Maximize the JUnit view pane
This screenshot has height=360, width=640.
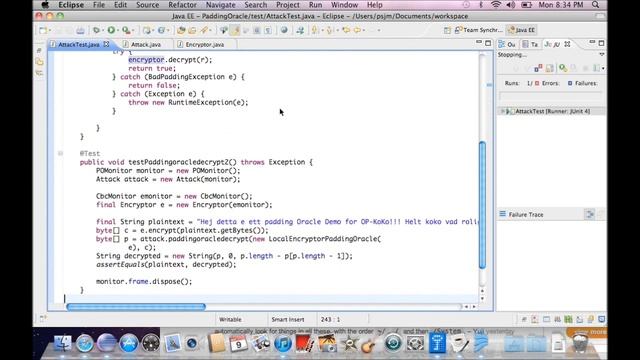point(601,42)
